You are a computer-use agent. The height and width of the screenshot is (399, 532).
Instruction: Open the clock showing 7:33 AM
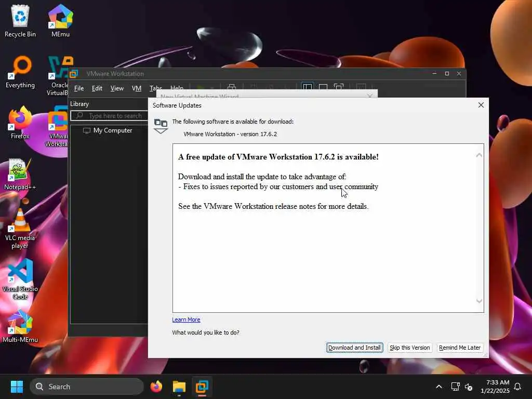tap(495, 387)
